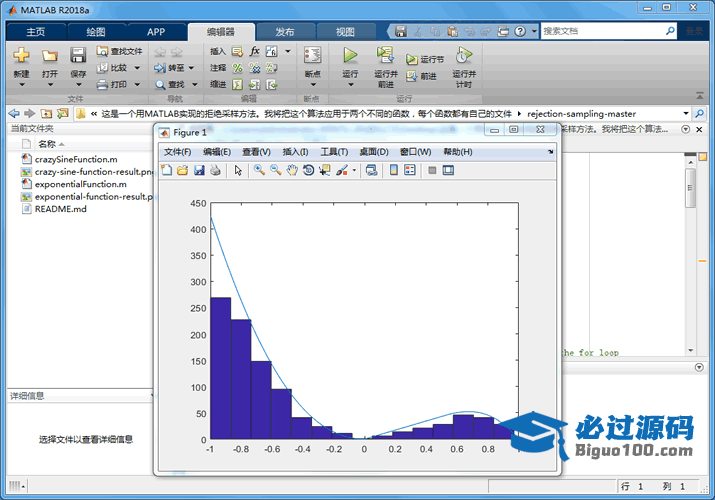The width and height of the screenshot is (715, 500).
Task: Select the Brush data tool in Figure 1
Action: 342,170
